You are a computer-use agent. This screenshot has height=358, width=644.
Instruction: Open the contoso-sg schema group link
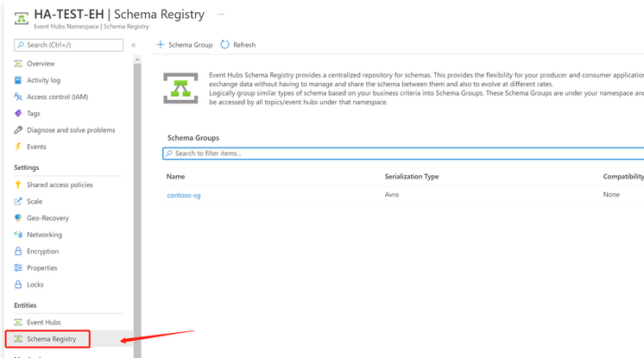coord(184,195)
